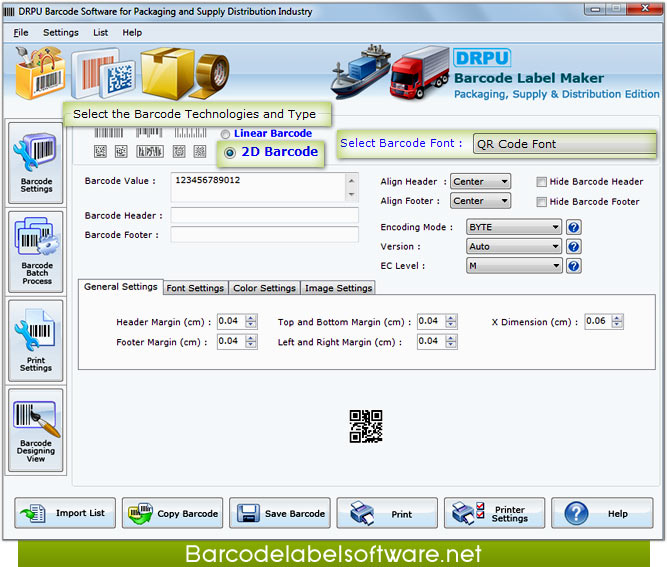This screenshot has height=567, width=667.
Task: Click the Save Barcode button
Action: coord(279,513)
